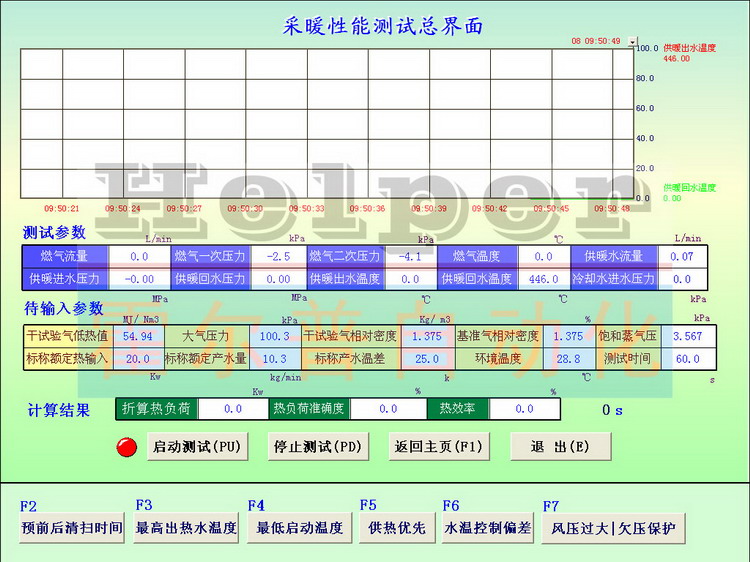Click the 停止测试(PD) button
Screen dimensions: 750x562
click(x=318, y=446)
